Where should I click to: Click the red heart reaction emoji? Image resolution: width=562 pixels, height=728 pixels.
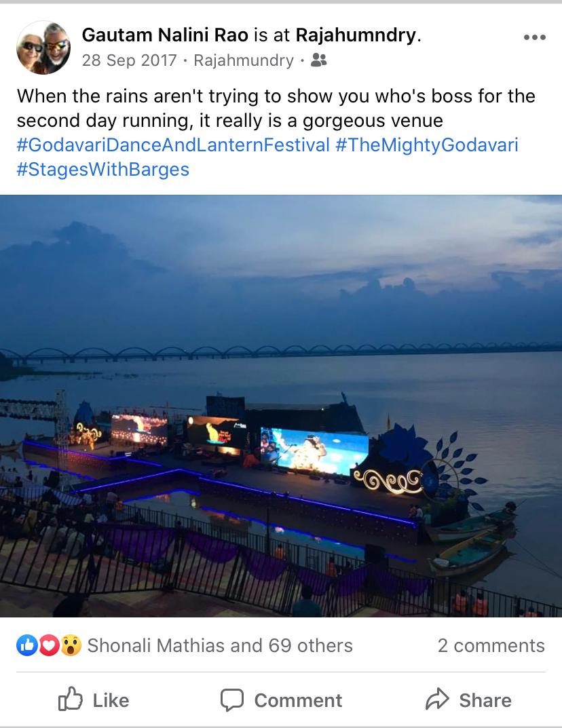[49, 645]
